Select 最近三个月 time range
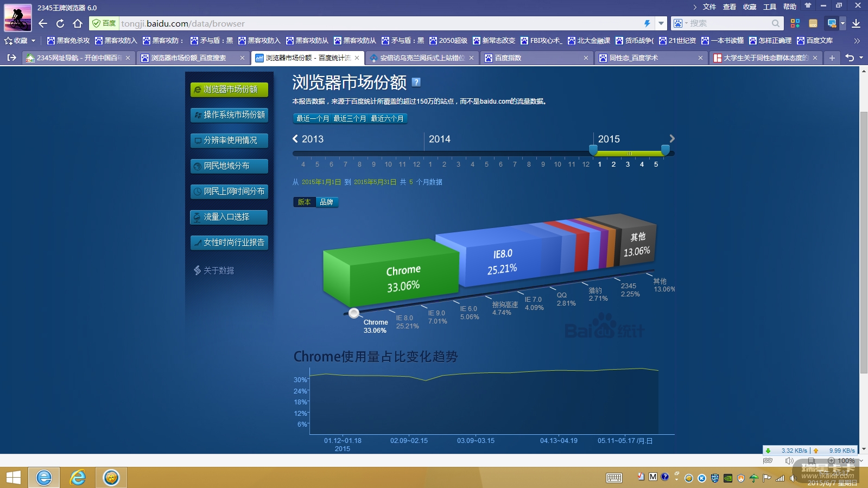Screen dimensions: 868x488 (350, 118)
